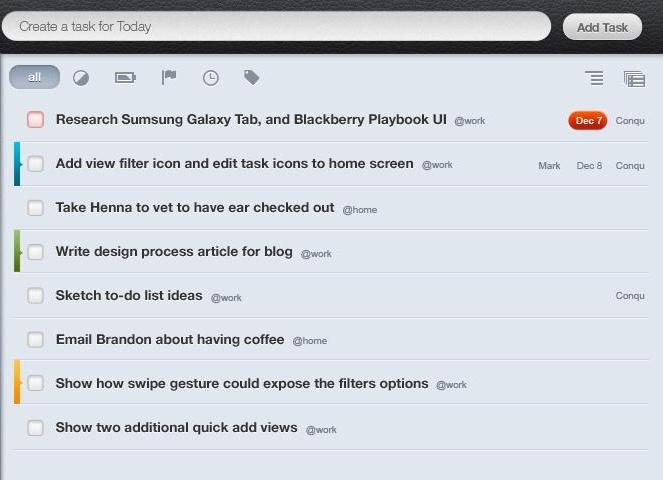Check off Sketch to-do list ideas task
Image resolution: width=663 pixels, height=480 pixels.
tap(35, 296)
